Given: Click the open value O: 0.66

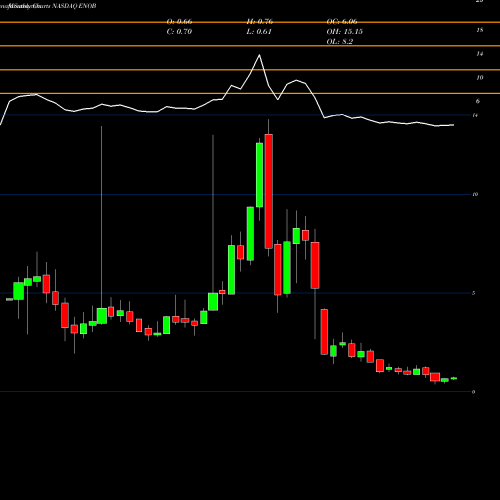Looking at the screenshot, I should point(179,22).
